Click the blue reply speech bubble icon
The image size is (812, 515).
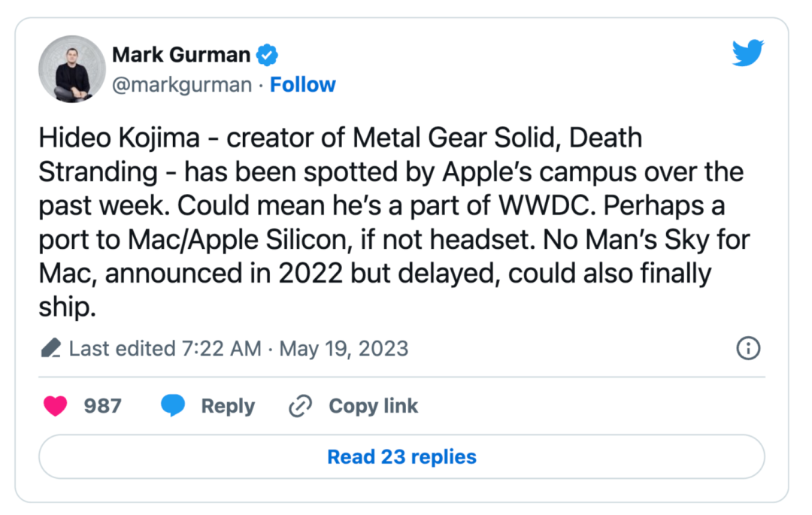click(x=173, y=406)
